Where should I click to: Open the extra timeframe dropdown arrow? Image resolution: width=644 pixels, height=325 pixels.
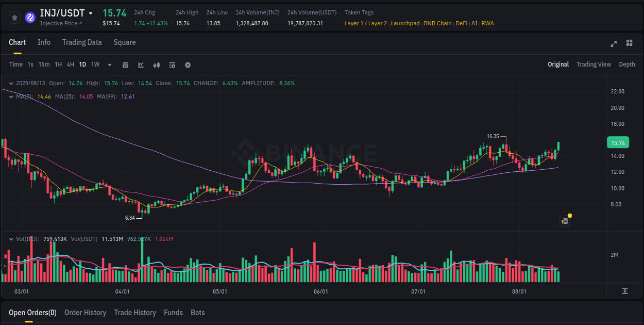point(109,64)
